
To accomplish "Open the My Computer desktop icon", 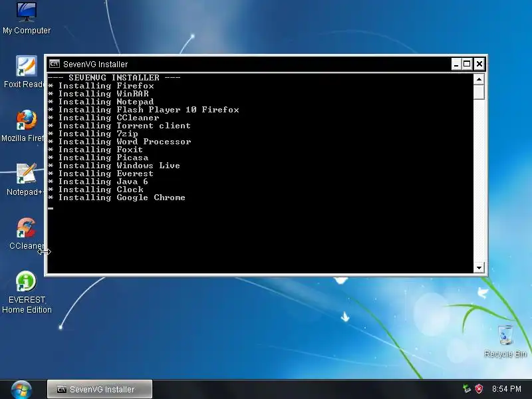I will [x=27, y=18].
